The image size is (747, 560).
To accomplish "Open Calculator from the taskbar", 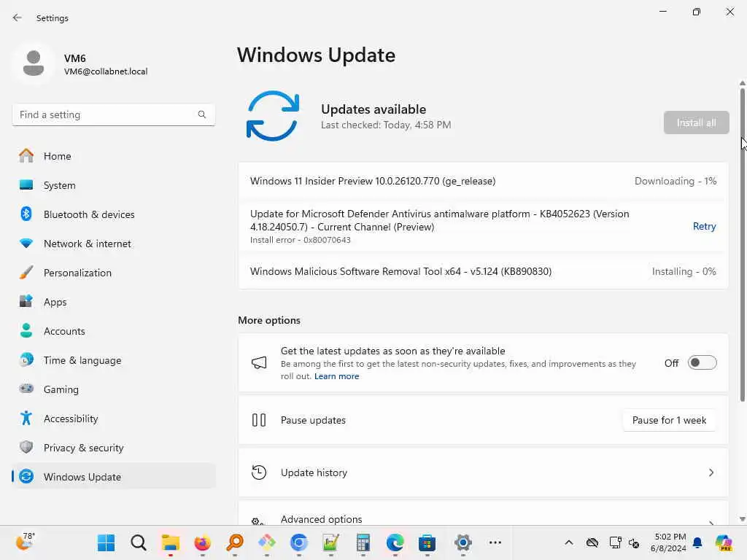I will click(x=363, y=542).
